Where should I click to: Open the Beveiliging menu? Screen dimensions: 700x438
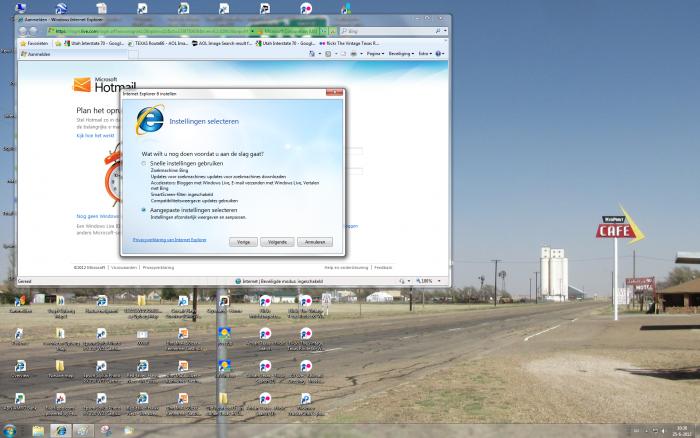[x=401, y=54]
